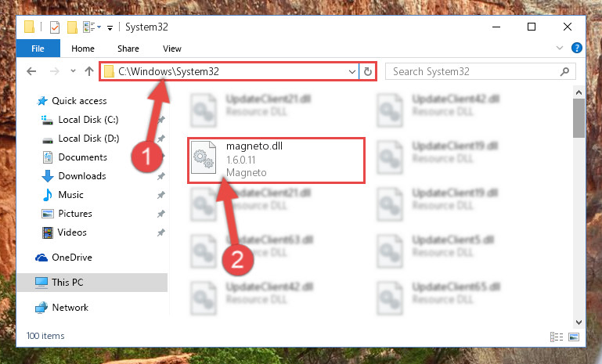The width and height of the screenshot is (602, 364).
Task: Open the recent locations dropdown arrow
Action: (73, 71)
